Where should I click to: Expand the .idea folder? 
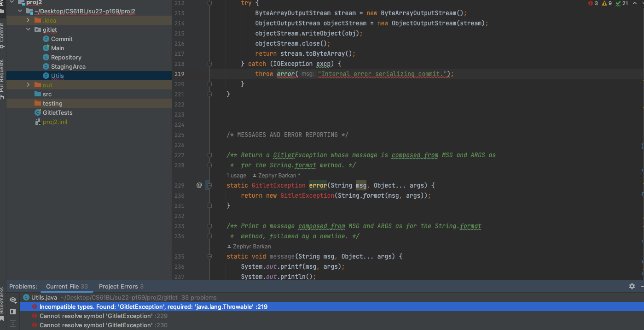(28, 20)
